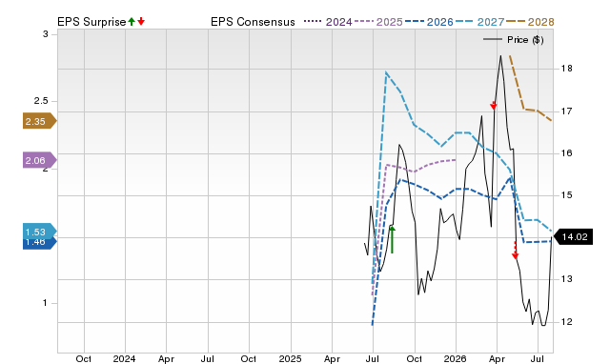The width and height of the screenshot is (610, 364).
Task: Click the 2.06 purple value tag
Action: point(40,160)
